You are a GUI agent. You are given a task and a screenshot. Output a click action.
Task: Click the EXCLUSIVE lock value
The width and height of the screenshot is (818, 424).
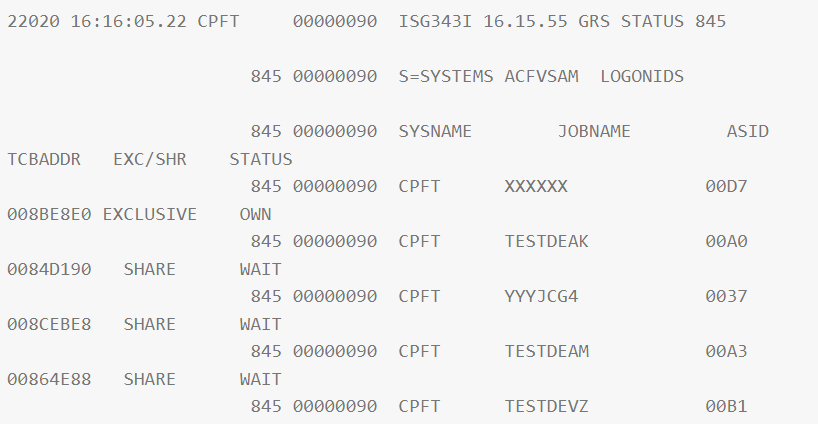150,214
